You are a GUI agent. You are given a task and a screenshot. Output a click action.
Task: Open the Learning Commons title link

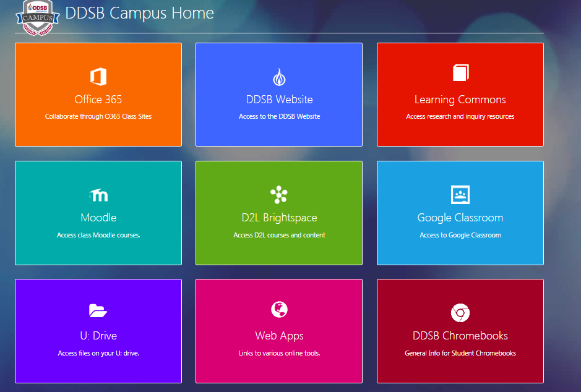click(460, 100)
